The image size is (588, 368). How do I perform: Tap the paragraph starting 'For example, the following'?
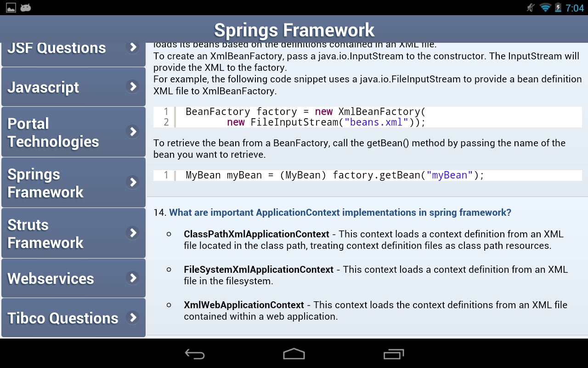tap(367, 85)
